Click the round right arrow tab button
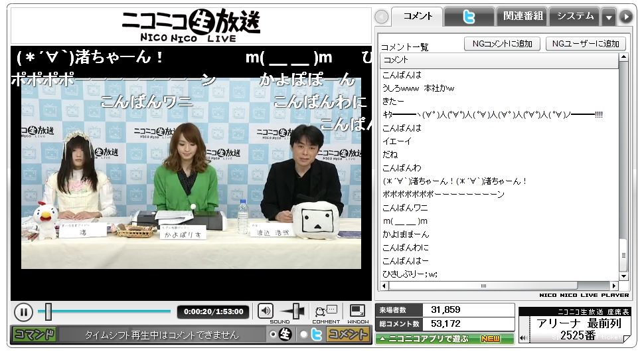Image resolution: width=644 pixels, height=352 pixels. coord(626,17)
